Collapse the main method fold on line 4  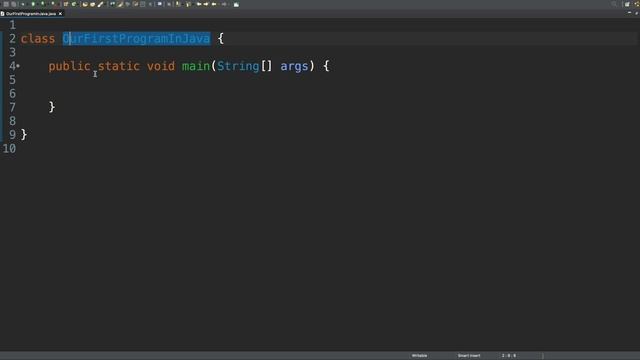click(x=18, y=66)
